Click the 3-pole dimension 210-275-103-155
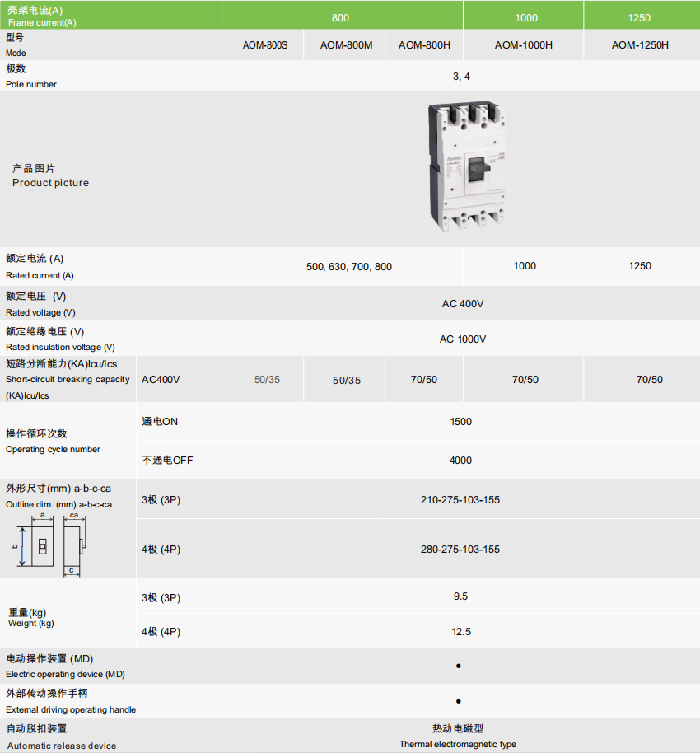 pos(460,500)
